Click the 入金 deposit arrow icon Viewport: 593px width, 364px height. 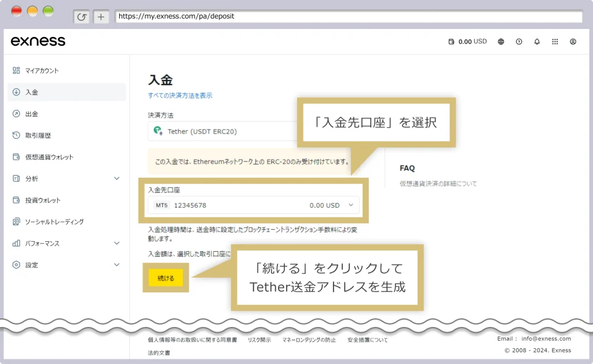(16, 92)
